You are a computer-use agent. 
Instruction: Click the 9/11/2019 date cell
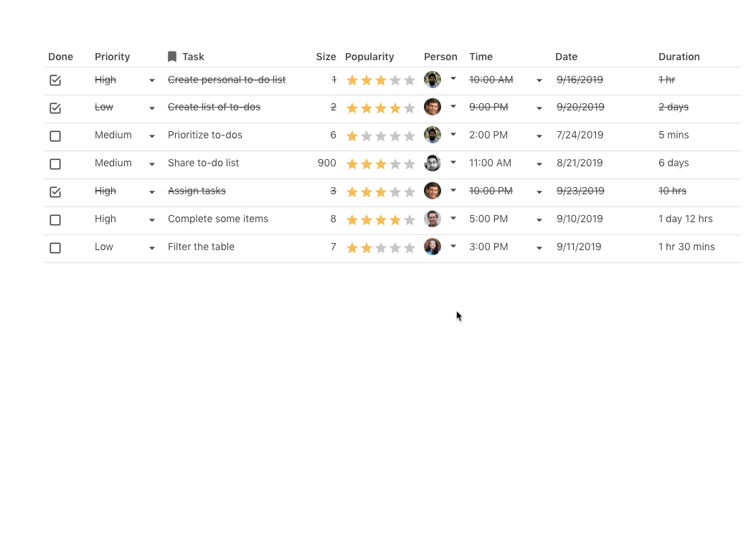tap(579, 247)
